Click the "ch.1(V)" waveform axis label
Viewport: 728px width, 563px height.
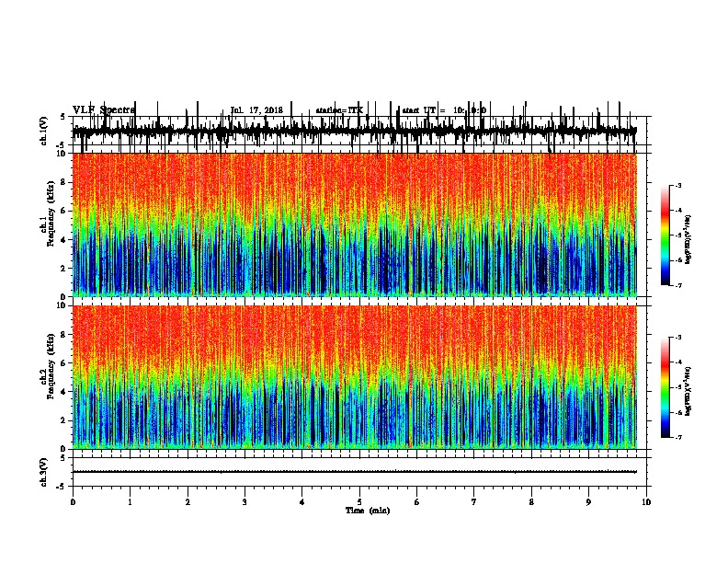click(x=44, y=131)
